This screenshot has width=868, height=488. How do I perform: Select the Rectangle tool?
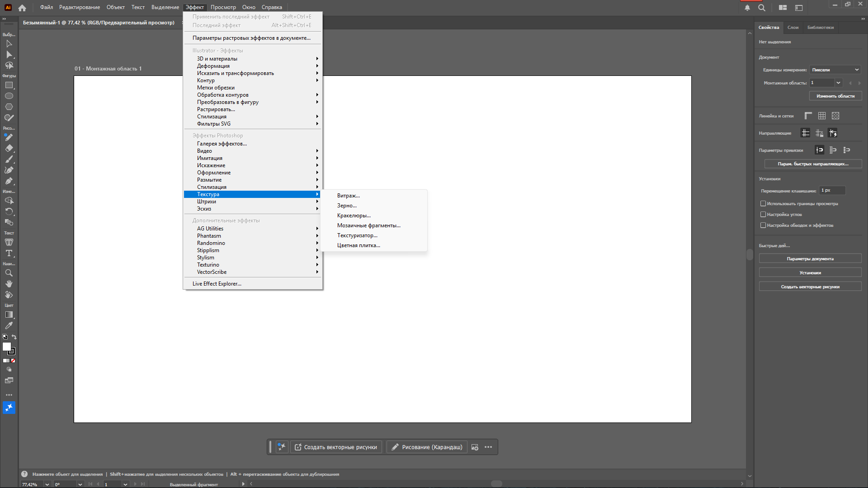pyautogui.click(x=9, y=85)
